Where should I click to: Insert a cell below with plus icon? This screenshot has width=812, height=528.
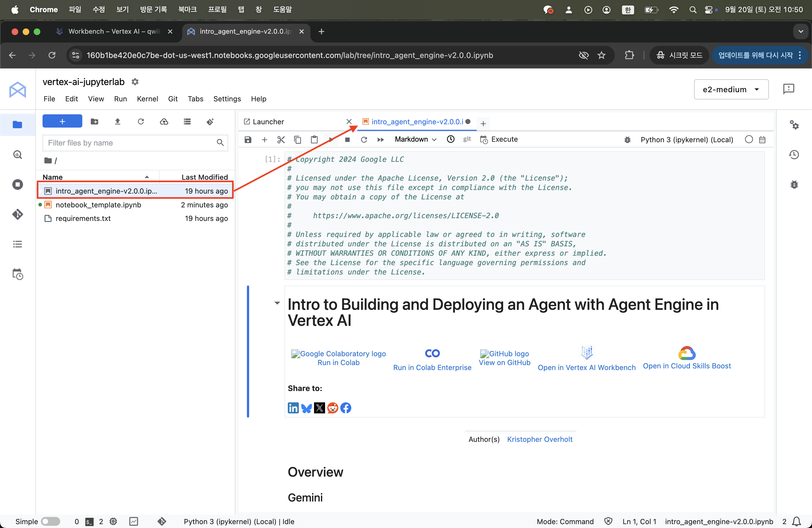click(264, 139)
